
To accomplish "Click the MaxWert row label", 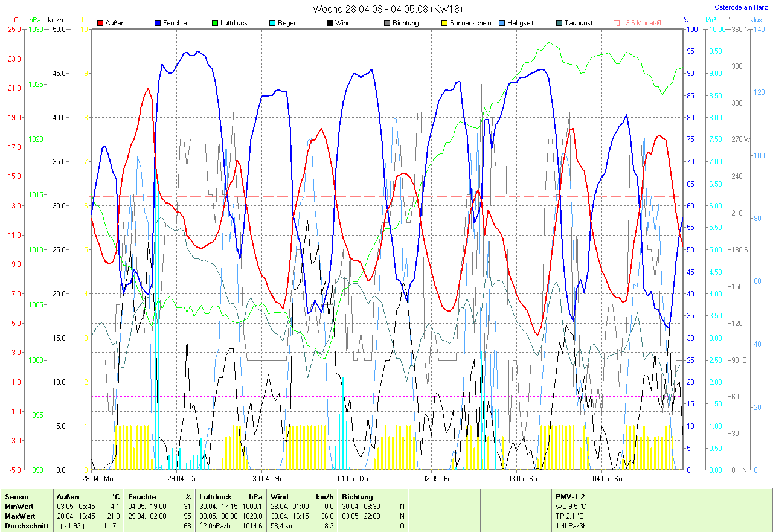I will [x=19, y=516].
